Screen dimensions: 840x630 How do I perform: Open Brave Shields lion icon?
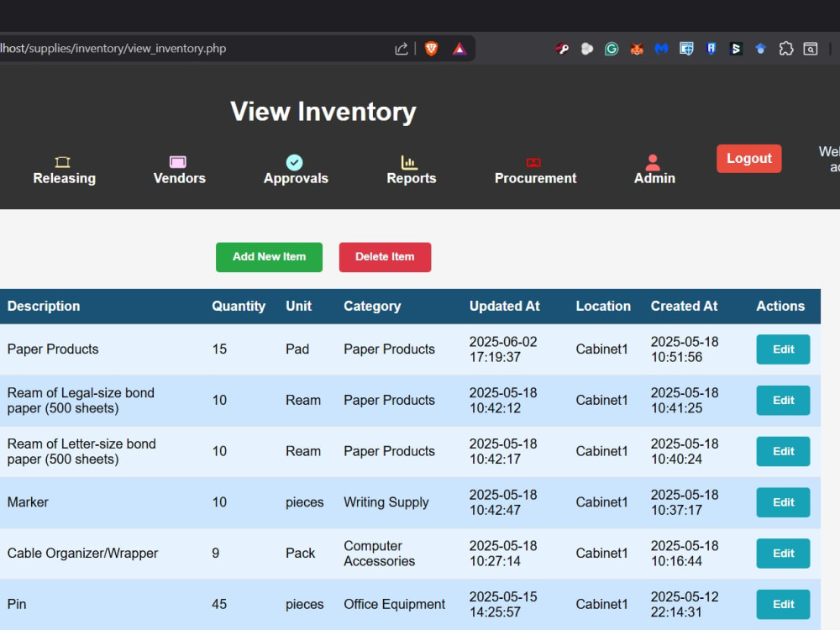[431, 49]
